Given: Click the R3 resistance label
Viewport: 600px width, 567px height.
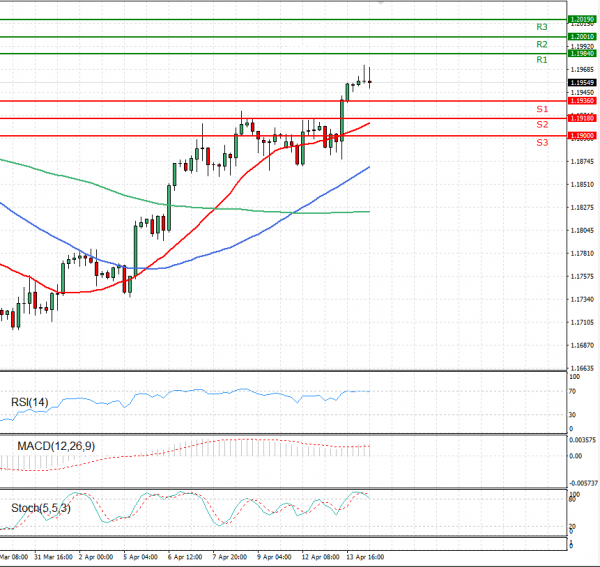Looking at the screenshot, I should [x=542, y=27].
